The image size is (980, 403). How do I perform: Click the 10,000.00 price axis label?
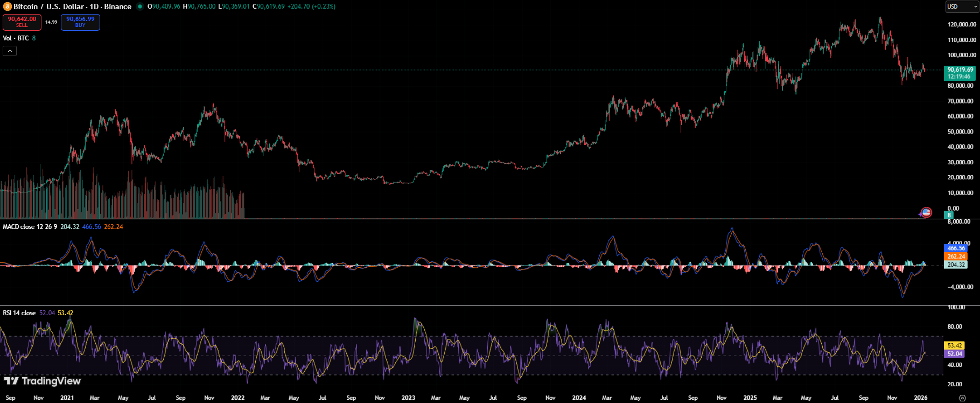pos(961,193)
